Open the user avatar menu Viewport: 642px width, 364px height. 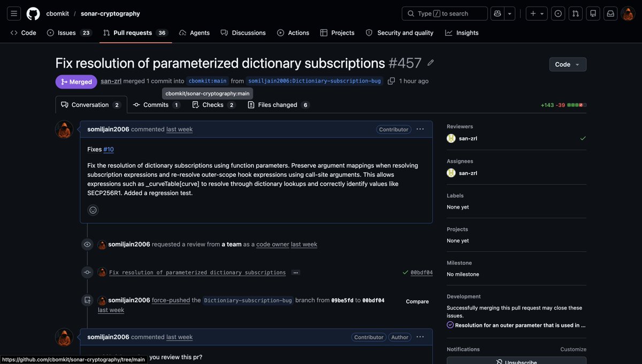[x=628, y=13]
